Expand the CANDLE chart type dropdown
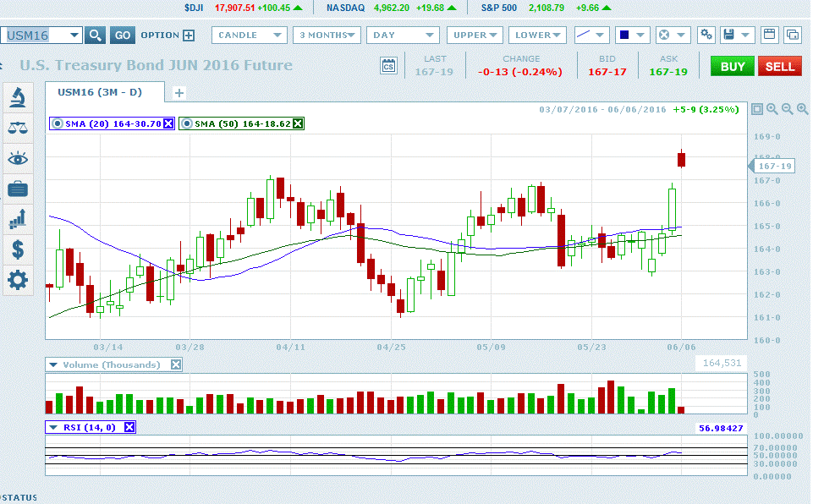 pyautogui.click(x=250, y=36)
